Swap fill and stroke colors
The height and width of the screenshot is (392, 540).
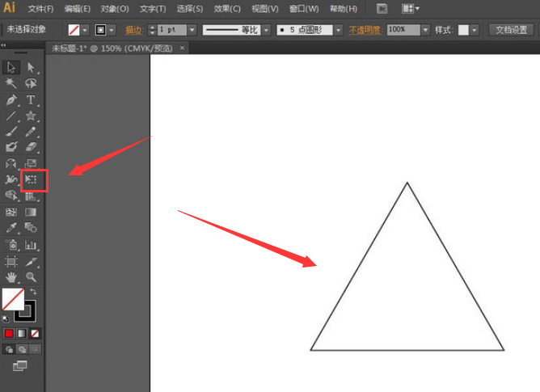point(33,292)
